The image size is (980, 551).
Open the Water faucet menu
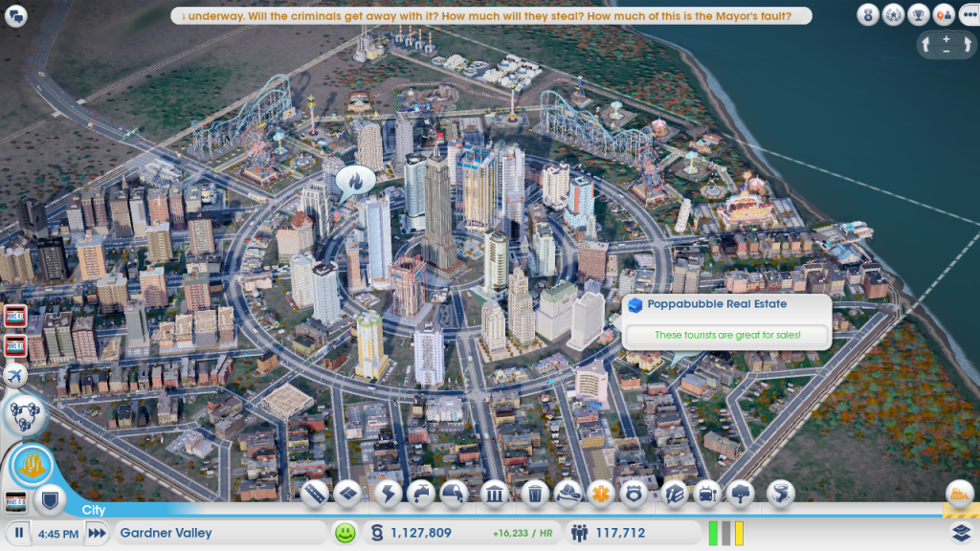pyautogui.click(x=421, y=495)
